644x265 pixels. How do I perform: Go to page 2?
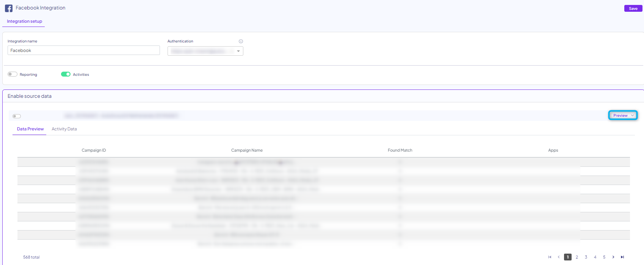tap(577, 257)
